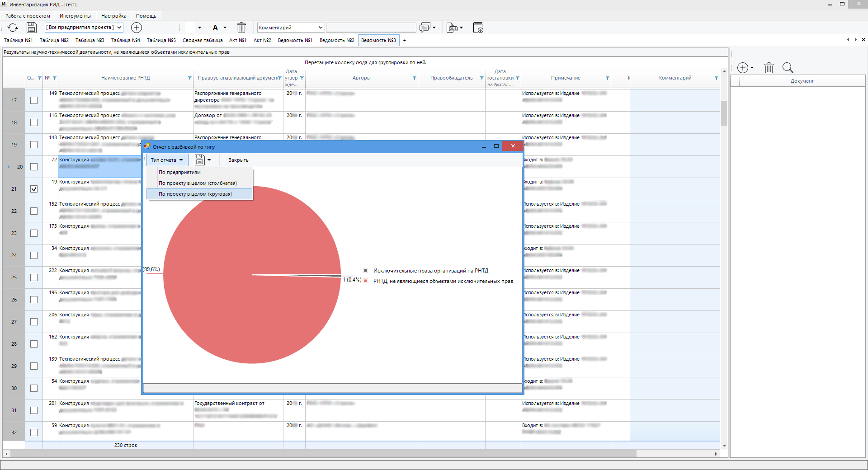Viewport: 868px width, 470px height.
Task: Click the empty text field next to Комментарий
Action: [371, 28]
